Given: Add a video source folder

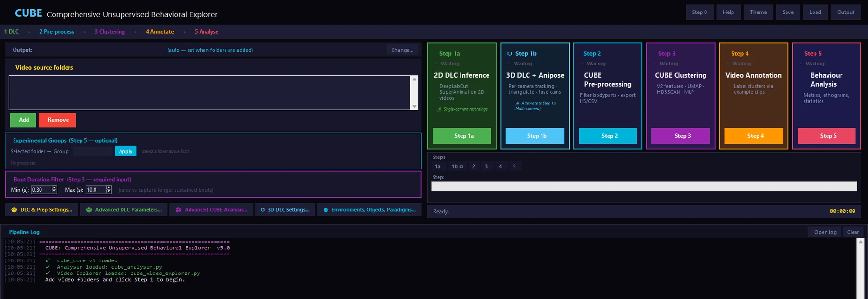Looking at the screenshot, I should [x=24, y=120].
